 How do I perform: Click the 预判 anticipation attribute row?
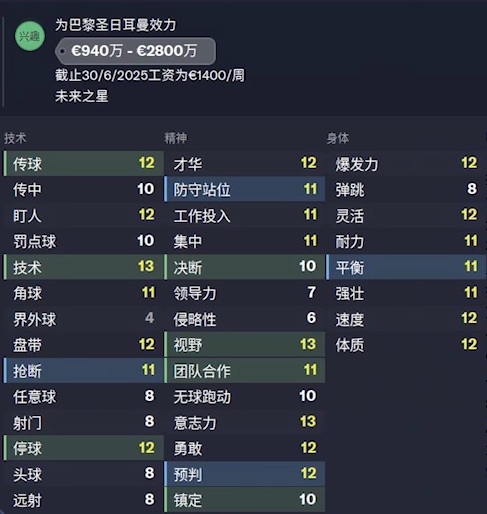(x=244, y=474)
